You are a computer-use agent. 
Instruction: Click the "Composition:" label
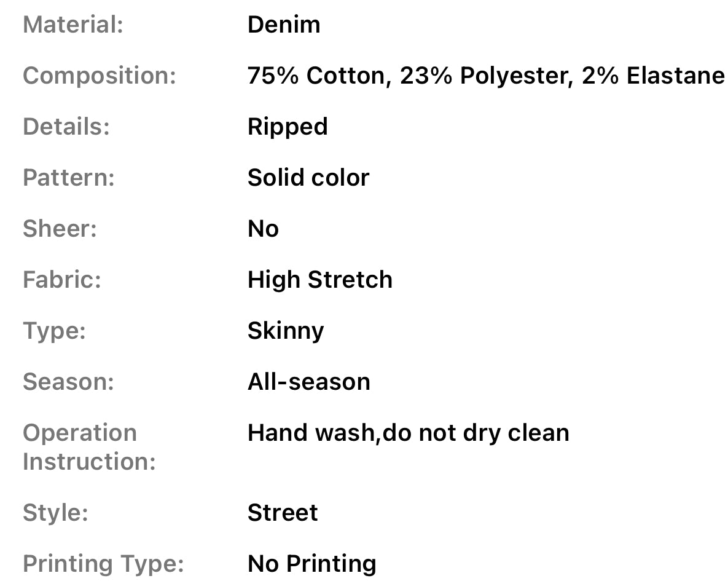(100, 76)
